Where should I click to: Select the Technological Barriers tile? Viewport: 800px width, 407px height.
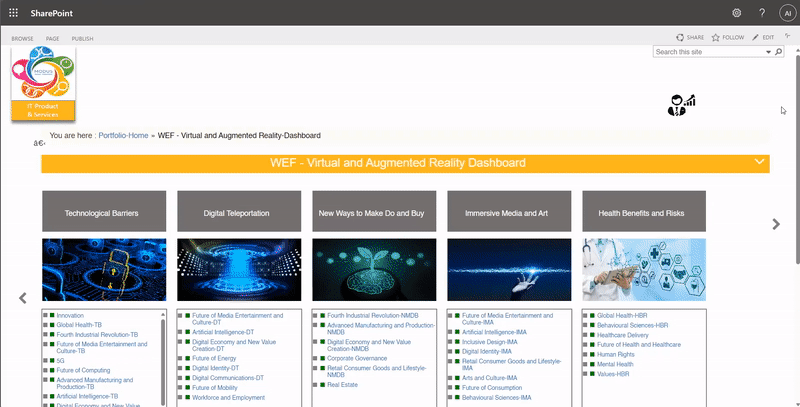coord(104,211)
